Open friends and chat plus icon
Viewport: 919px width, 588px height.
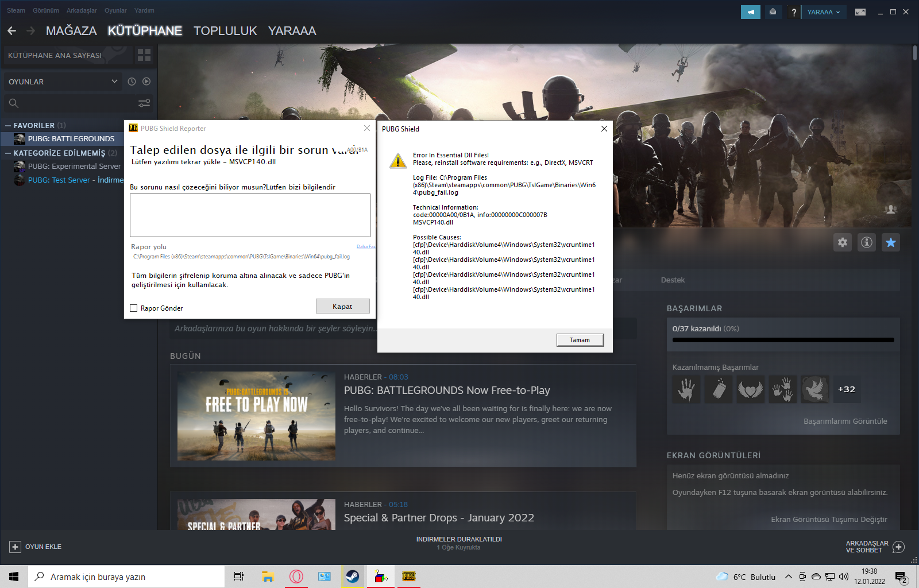(x=899, y=547)
